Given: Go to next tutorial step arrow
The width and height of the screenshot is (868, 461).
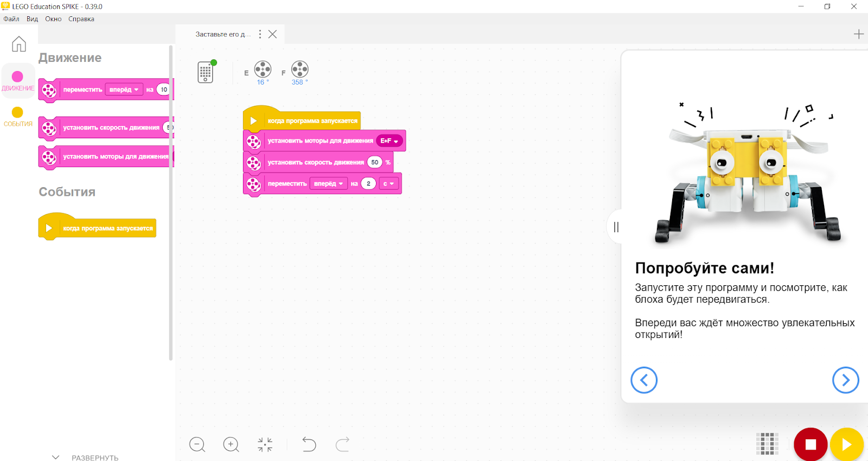Looking at the screenshot, I should [845, 380].
